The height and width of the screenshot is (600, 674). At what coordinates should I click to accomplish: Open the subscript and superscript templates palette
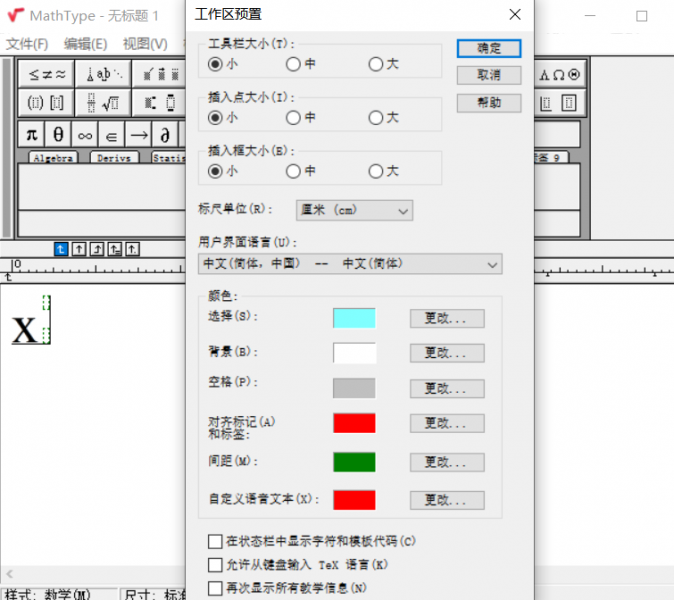coord(160,103)
